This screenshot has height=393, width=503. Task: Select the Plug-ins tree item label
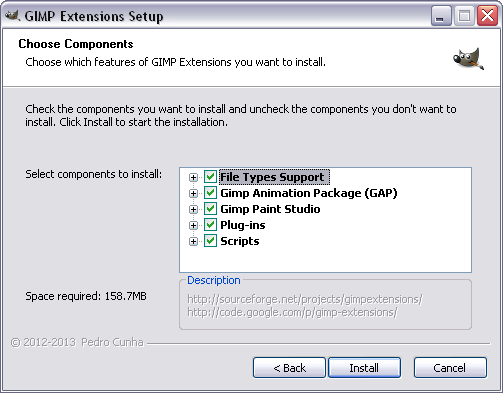tap(243, 225)
